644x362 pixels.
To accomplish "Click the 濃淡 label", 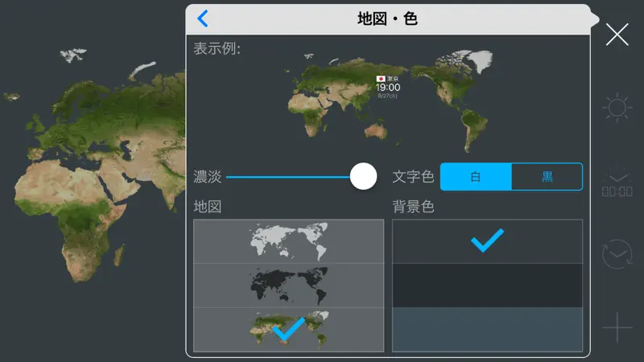I will [208, 177].
